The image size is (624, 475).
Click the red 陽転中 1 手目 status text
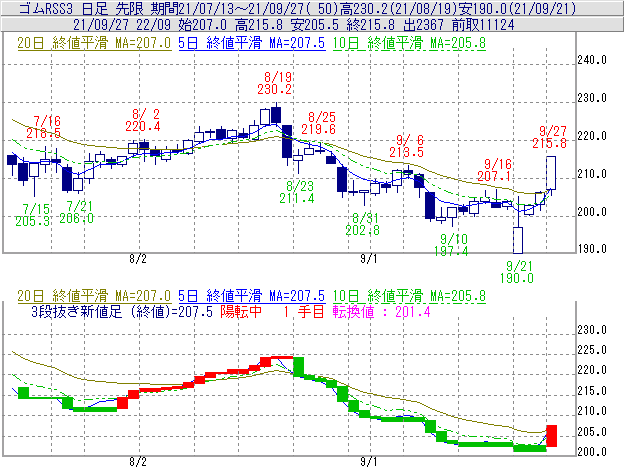[272, 311]
